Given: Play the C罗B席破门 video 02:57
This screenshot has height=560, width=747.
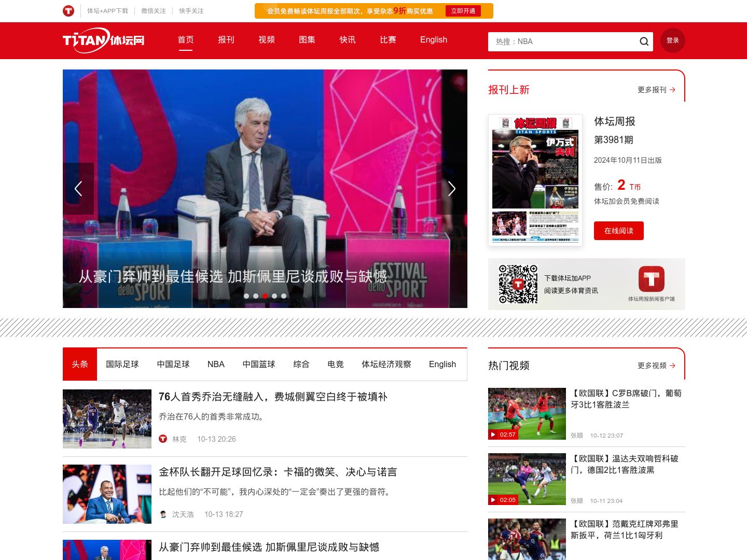Looking at the screenshot, I should coord(527,414).
